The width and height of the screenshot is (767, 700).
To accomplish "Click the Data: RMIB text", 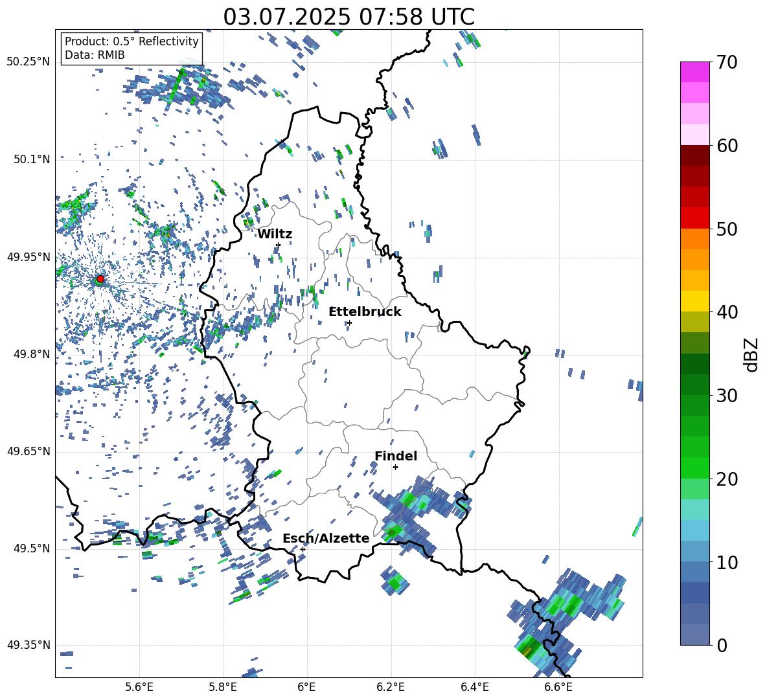I will [x=95, y=55].
